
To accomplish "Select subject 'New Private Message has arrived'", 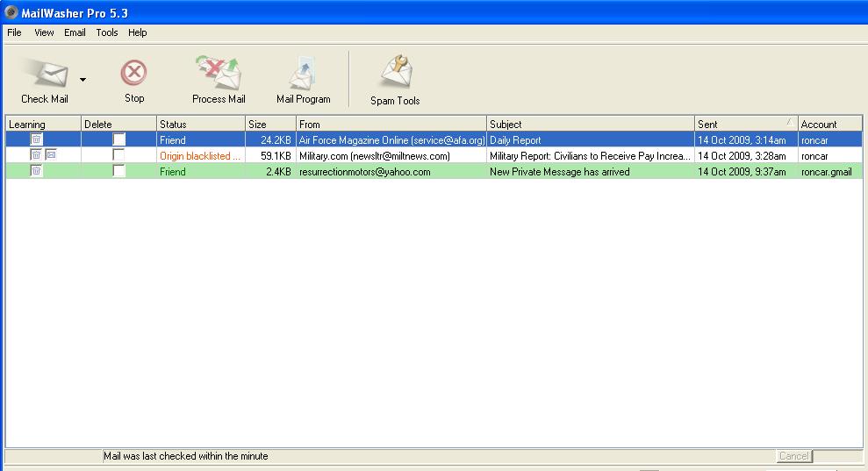I will click(560, 172).
